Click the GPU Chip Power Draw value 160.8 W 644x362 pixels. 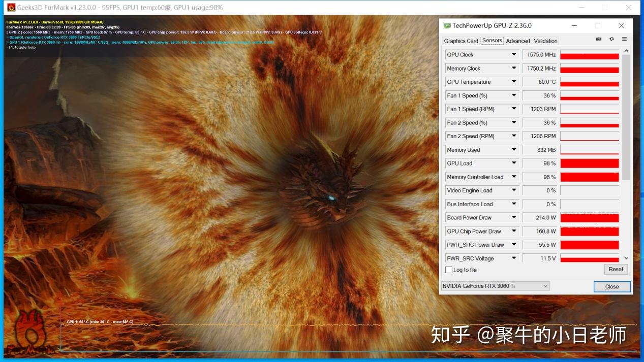(541, 231)
